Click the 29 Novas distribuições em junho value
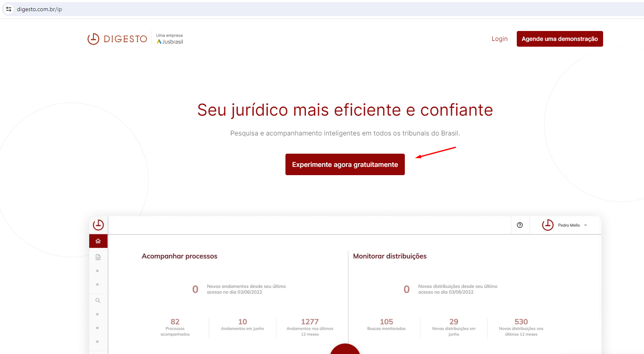The width and height of the screenshot is (644, 354). pos(454,322)
